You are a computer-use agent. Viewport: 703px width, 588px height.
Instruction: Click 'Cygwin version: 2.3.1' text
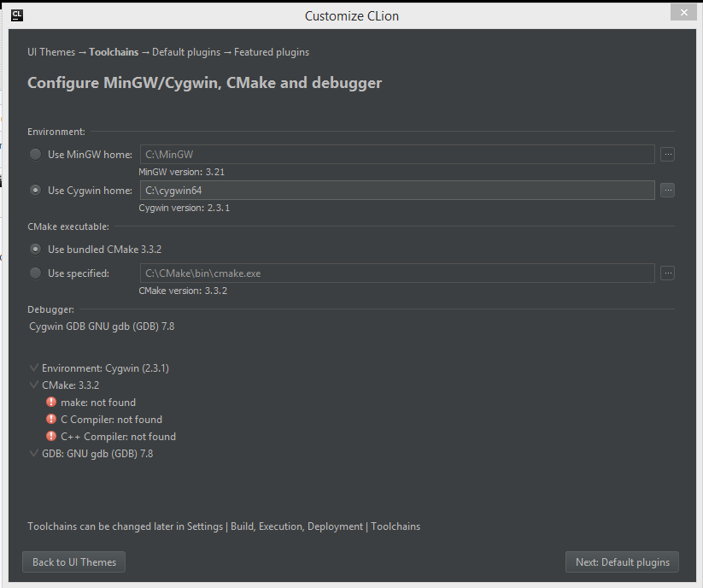(185, 208)
